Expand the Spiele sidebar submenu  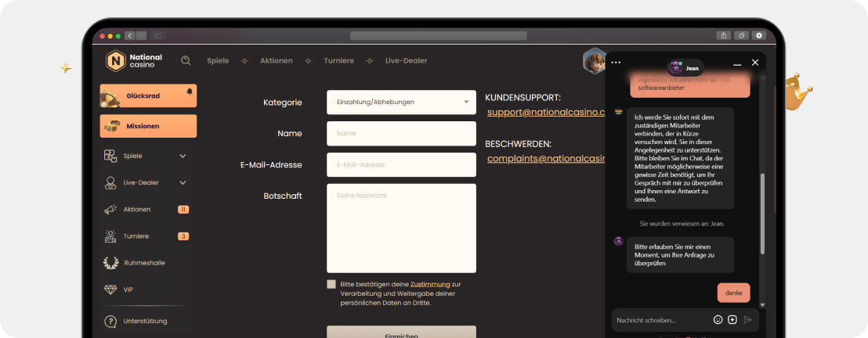(183, 156)
